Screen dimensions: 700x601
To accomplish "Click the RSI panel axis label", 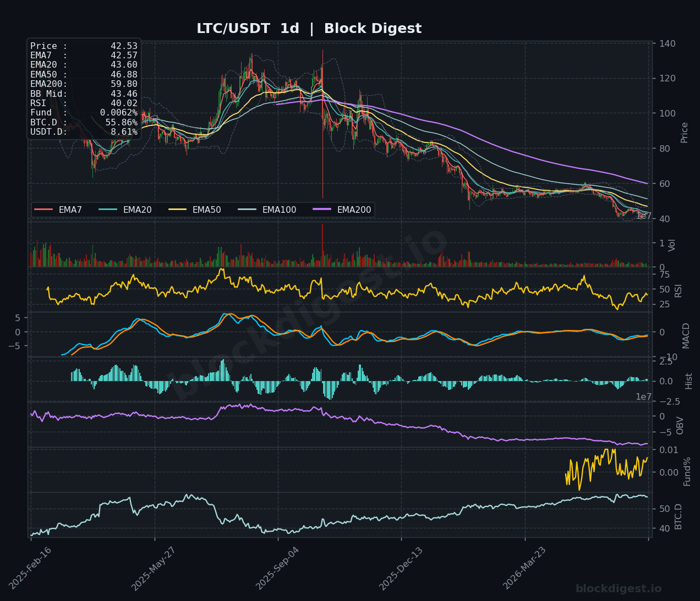I will tap(679, 290).
